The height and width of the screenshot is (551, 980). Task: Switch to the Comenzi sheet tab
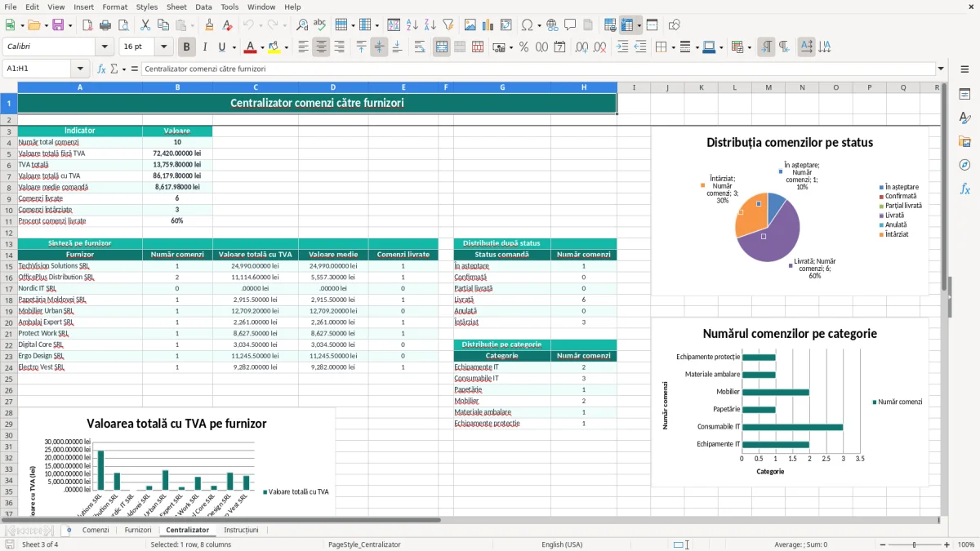[96, 530]
